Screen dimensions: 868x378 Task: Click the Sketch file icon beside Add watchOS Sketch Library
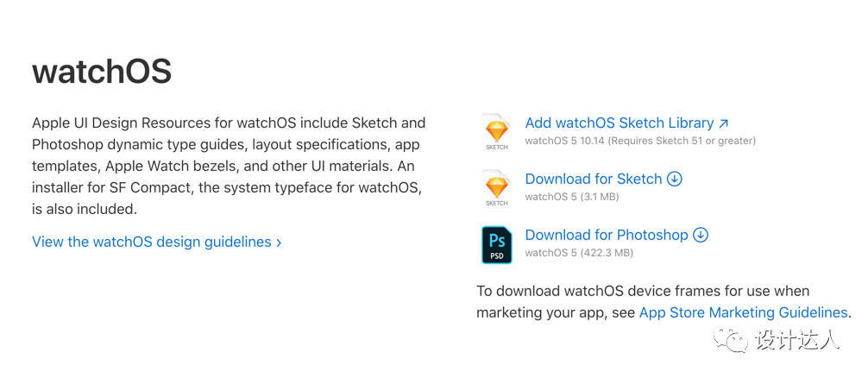(497, 132)
